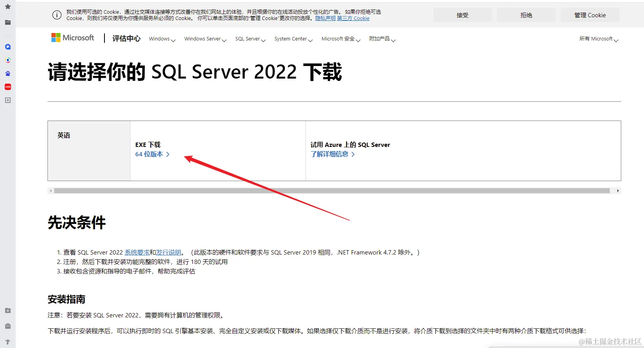Open the toolbox briefcase sidebar icon
644x348 pixels.
point(7,326)
